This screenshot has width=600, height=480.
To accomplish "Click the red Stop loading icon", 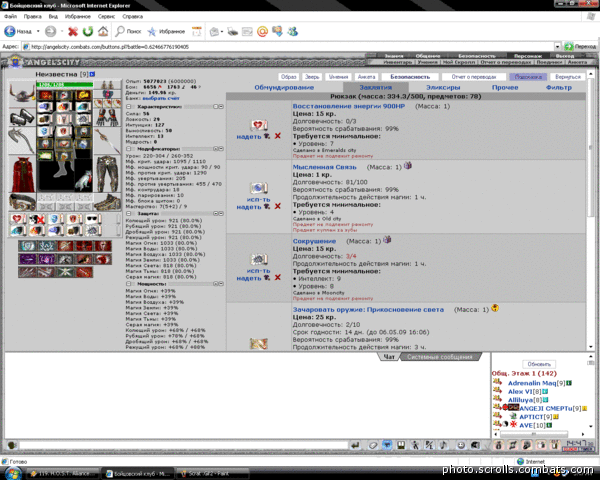I will (73, 31).
